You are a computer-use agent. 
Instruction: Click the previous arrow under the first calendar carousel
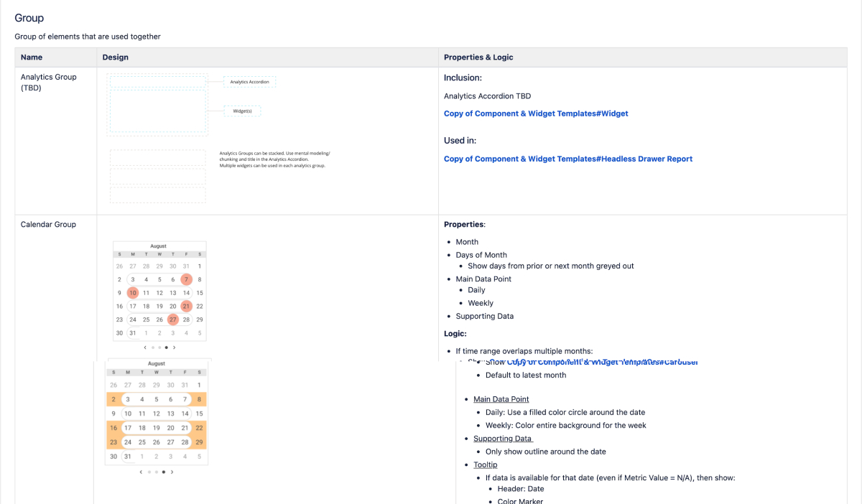click(145, 347)
